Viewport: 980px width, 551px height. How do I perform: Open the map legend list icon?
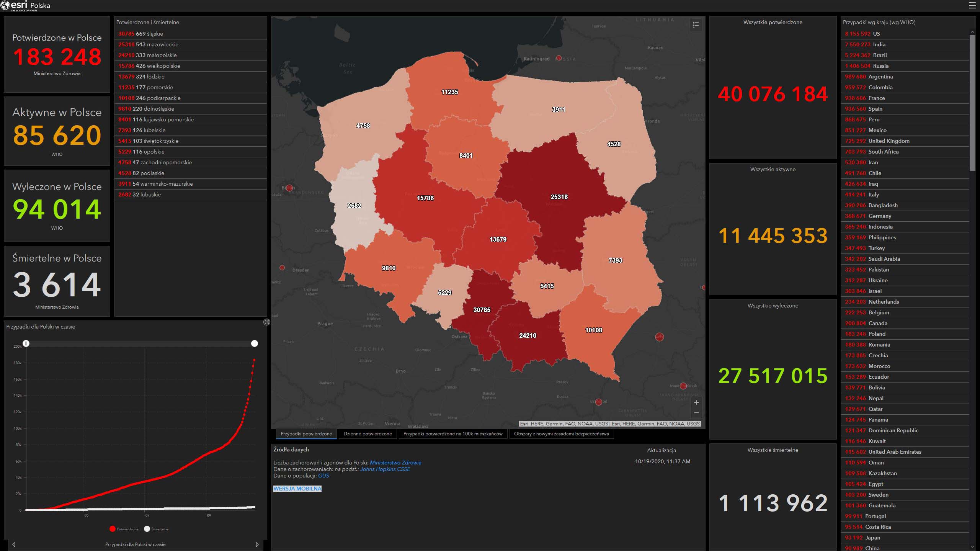(696, 25)
